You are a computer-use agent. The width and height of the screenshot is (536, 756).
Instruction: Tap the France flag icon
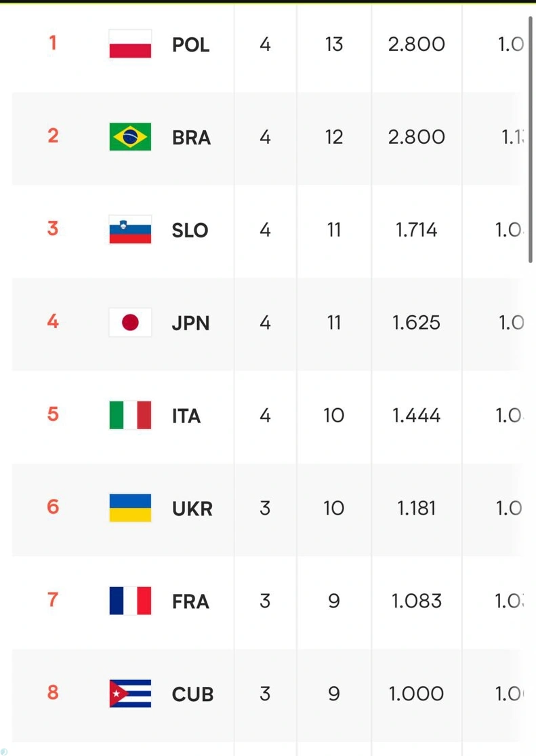130,601
